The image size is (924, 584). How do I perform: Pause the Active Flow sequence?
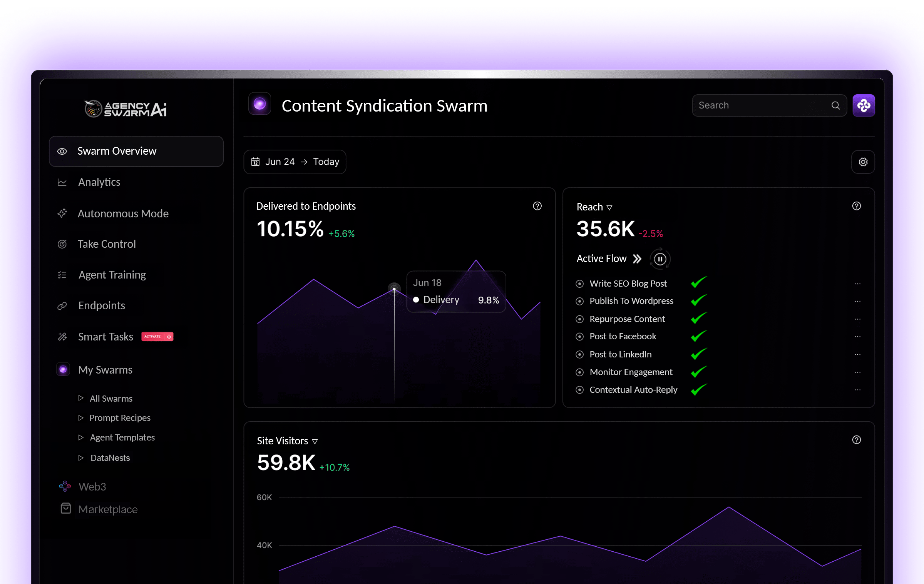[x=660, y=259]
